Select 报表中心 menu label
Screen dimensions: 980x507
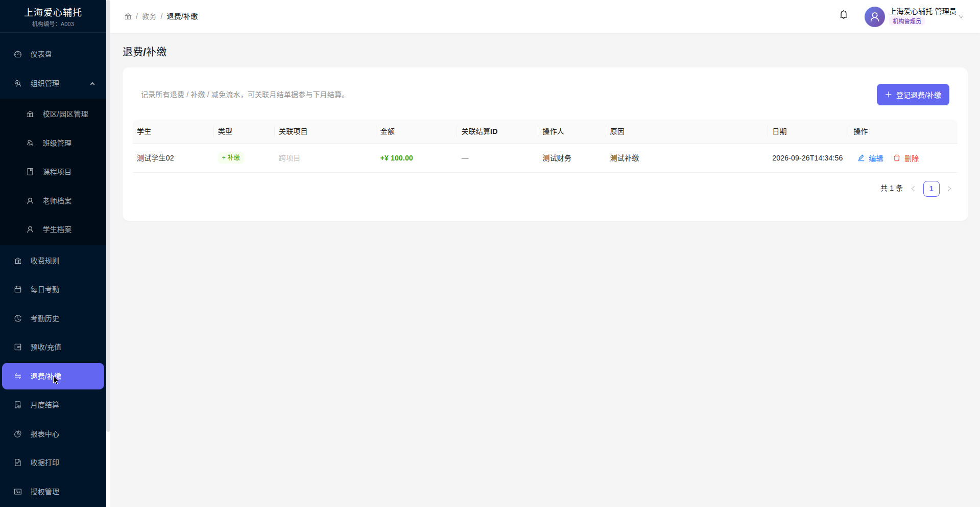point(45,434)
